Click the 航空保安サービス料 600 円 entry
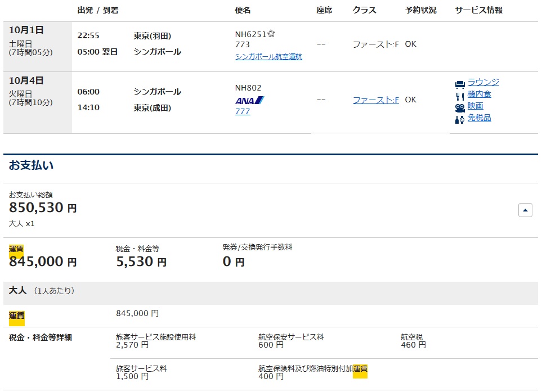Viewport: 542px width, 392px height. point(291,341)
